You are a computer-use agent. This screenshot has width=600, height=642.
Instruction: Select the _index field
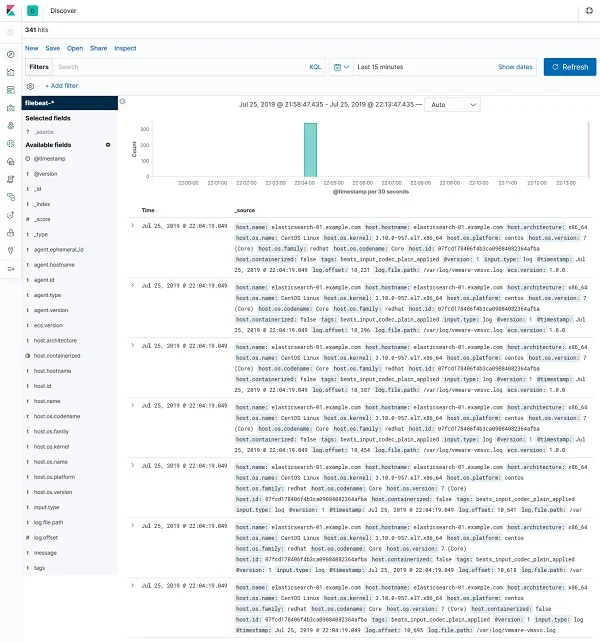click(42, 204)
